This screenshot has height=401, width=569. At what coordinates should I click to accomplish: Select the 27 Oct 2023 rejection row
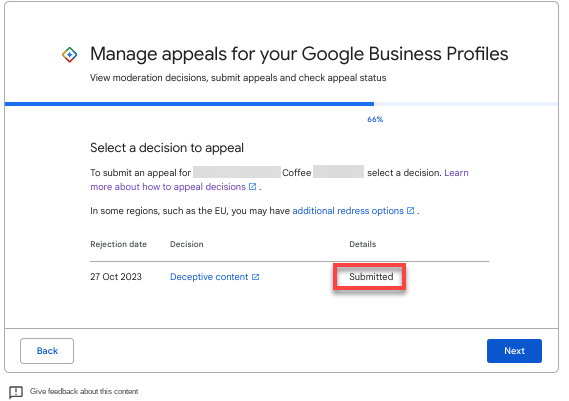tap(290, 277)
